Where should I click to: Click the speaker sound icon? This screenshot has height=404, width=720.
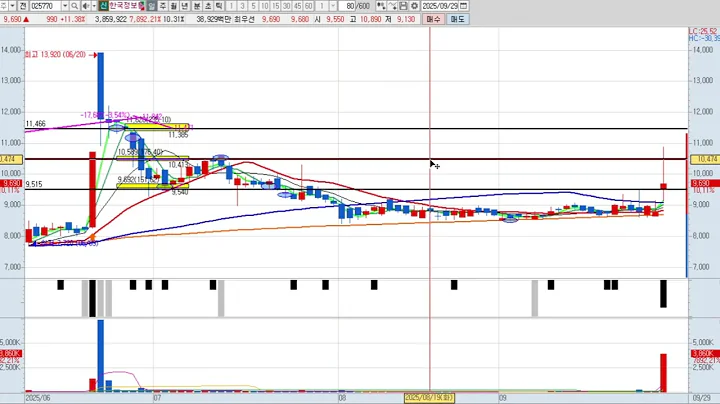(86, 6)
